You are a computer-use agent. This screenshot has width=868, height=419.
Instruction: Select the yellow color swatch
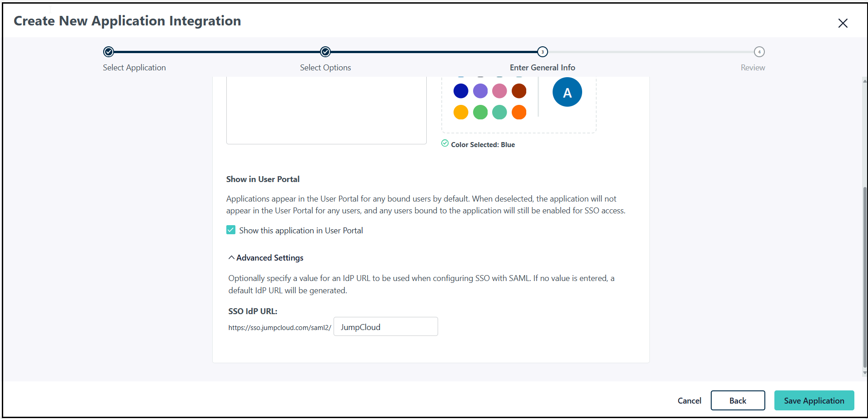461,112
